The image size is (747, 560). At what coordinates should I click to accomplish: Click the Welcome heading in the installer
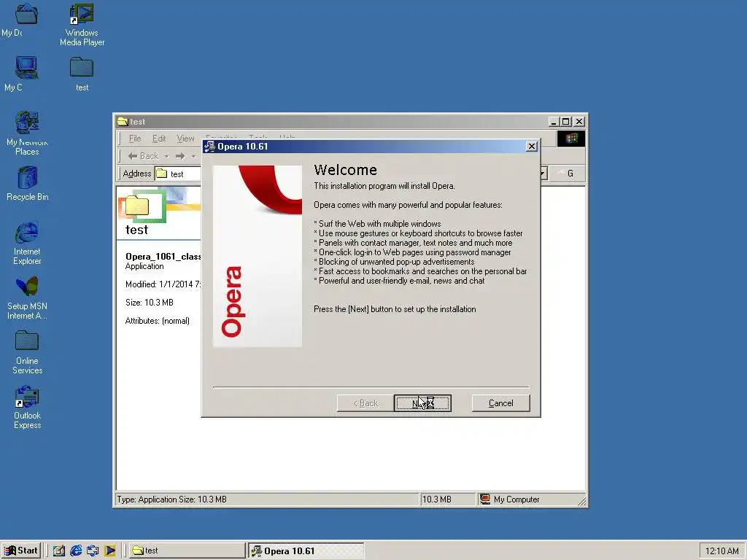345,170
